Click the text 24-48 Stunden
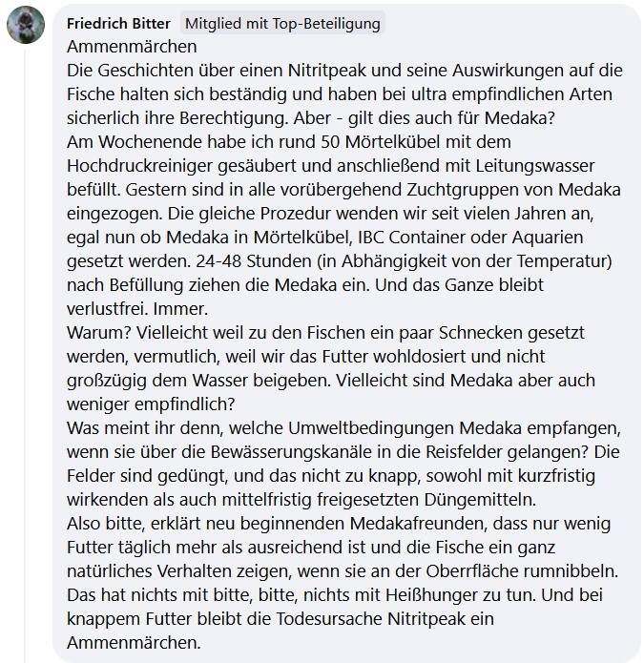 (254, 260)
